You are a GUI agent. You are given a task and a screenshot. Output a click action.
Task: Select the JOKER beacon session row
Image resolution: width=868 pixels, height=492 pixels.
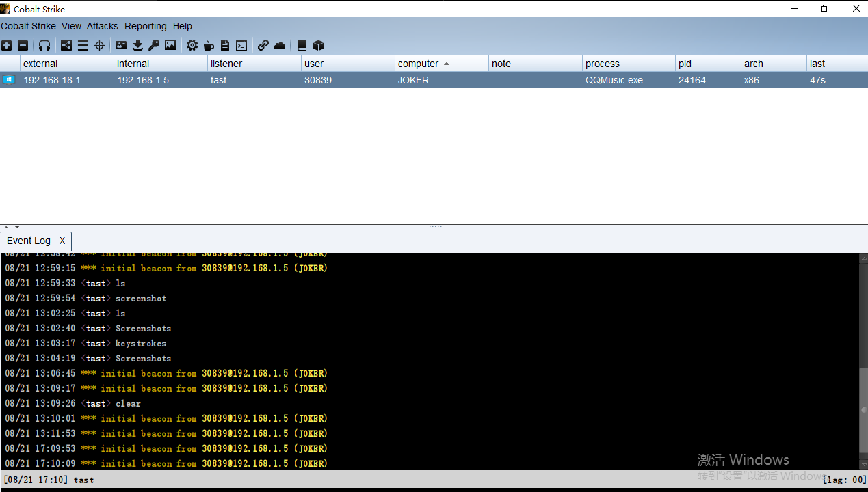[410, 80]
